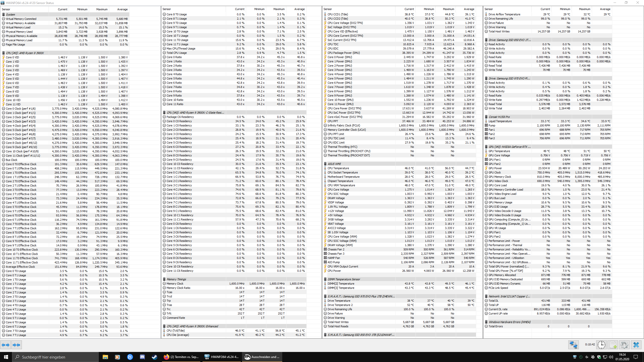Screen dimensions: 644x362
Task: Select the Package C6 Residency row
Action: [x=234, y=117]
